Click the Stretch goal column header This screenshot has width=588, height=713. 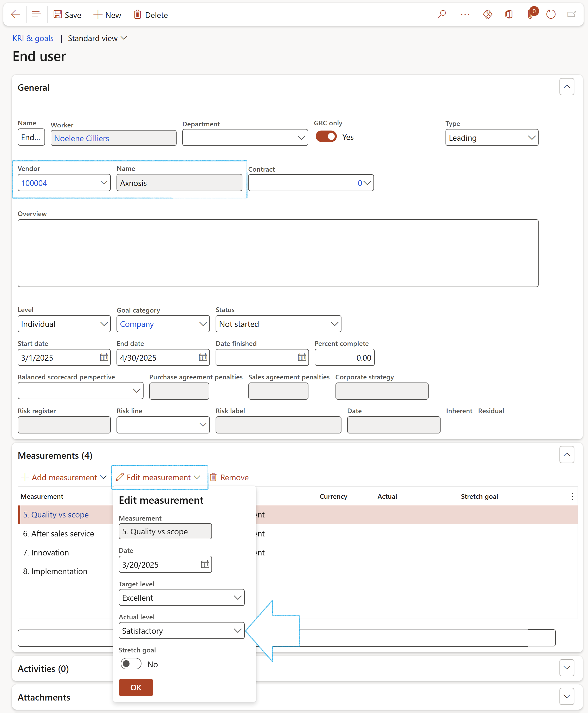pyautogui.click(x=479, y=497)
